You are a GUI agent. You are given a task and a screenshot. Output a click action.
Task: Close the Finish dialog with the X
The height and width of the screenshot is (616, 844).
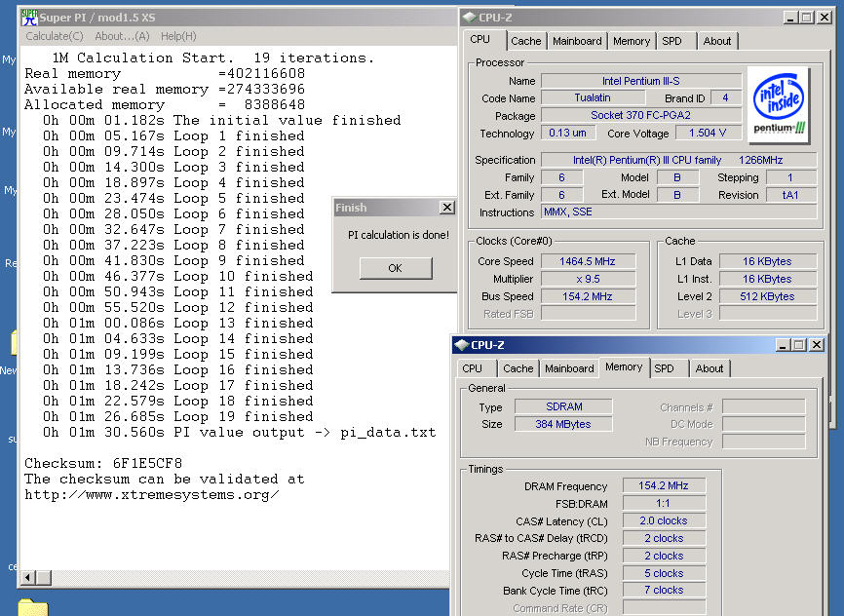[446, 208]
